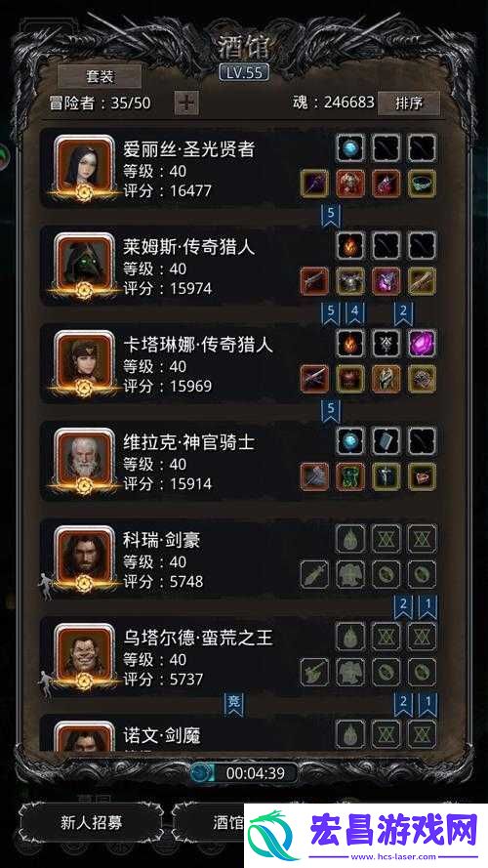Select 乌塔尔德's empty axe weapon slot
This screenshot has height=868, width=488.
315,672
